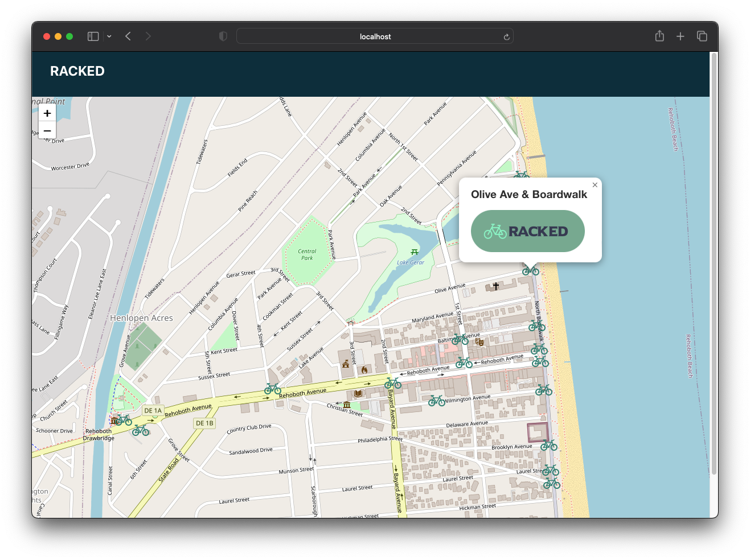Click the 'DE 1A' road shield
This screenshot has width=750, height=560.
tap(153, 410)
